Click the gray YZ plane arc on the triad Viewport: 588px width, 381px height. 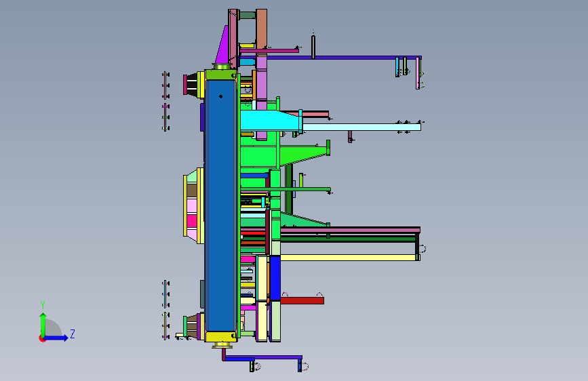pyautogui.click(x=54, y=327)
